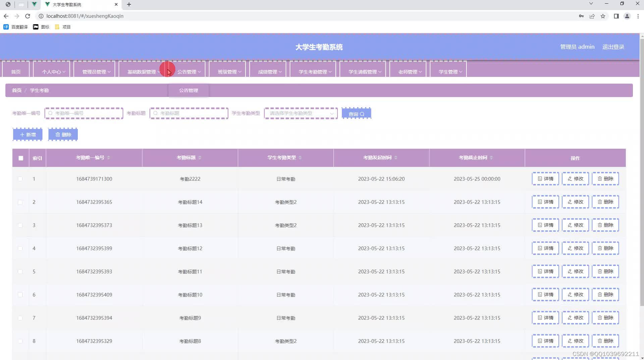Sort by 学生考勤类型 column arrows
The height and width of the screenshot is (360, 644).
[300, 158]
